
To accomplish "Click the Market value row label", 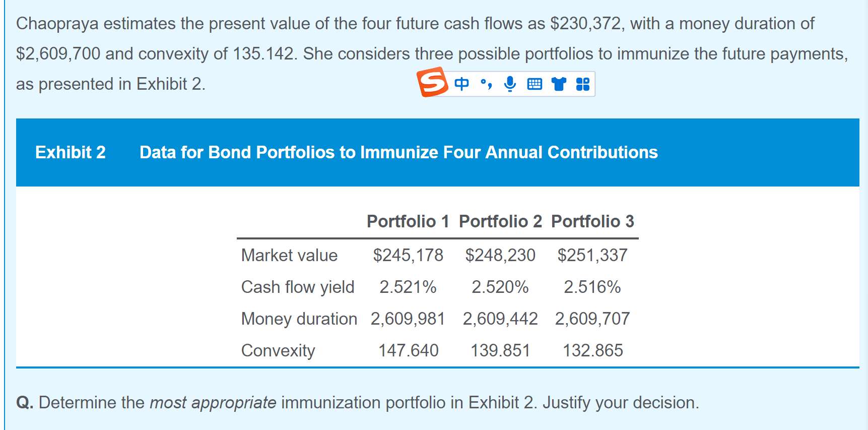I will coord(289,255).
